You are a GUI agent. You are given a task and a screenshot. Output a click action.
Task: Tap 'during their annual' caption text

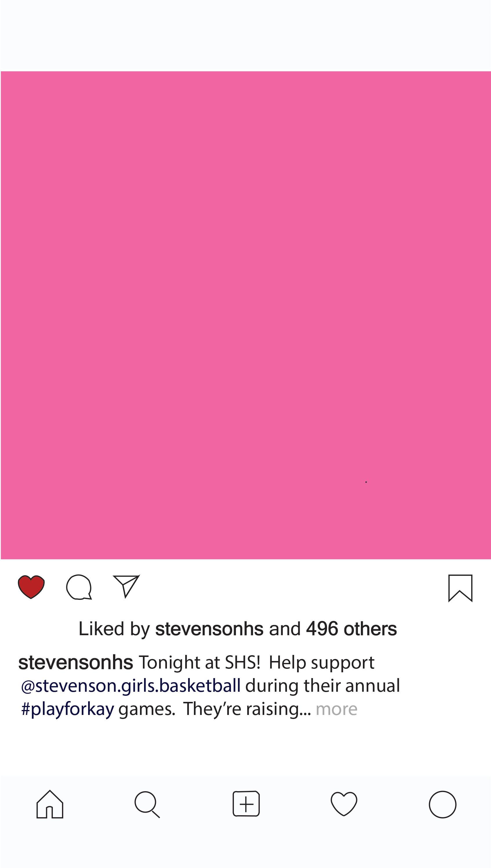[322, 686]
